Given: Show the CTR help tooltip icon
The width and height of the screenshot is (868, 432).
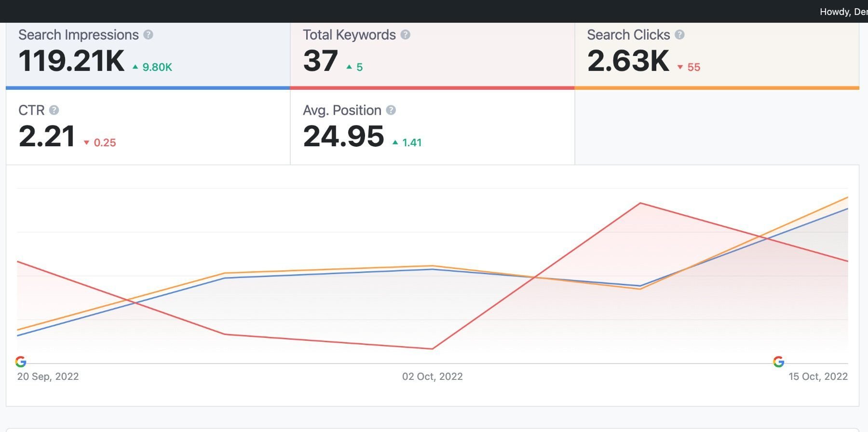Looking at the screenshot, I should [54, 111].
